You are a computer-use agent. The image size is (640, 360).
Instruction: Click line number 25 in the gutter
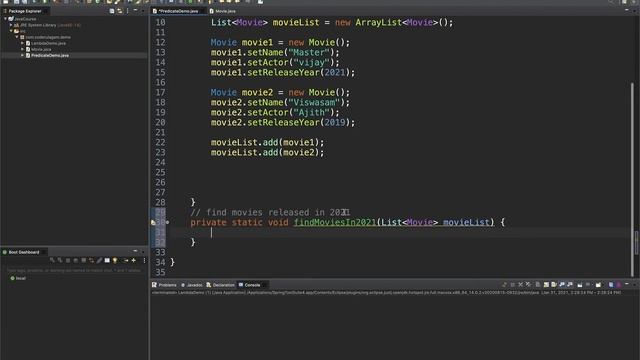pyautogui.click(x=160, y=172)
